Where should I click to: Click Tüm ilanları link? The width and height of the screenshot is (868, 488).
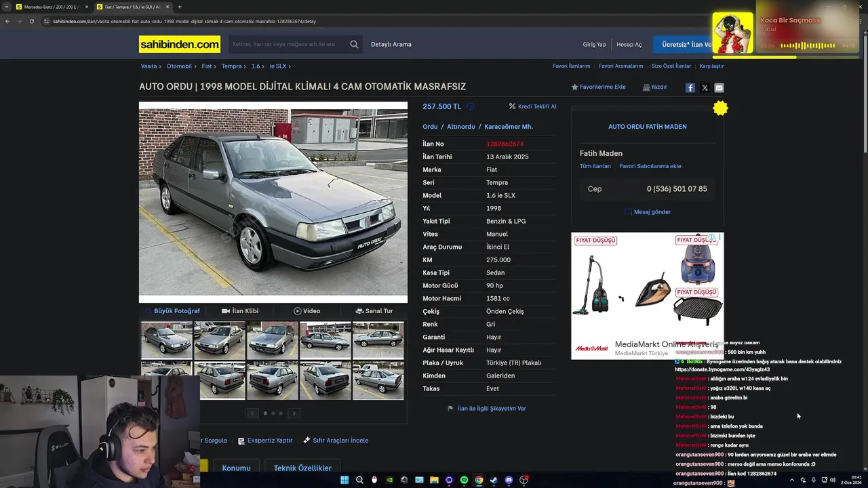(595, 166)
